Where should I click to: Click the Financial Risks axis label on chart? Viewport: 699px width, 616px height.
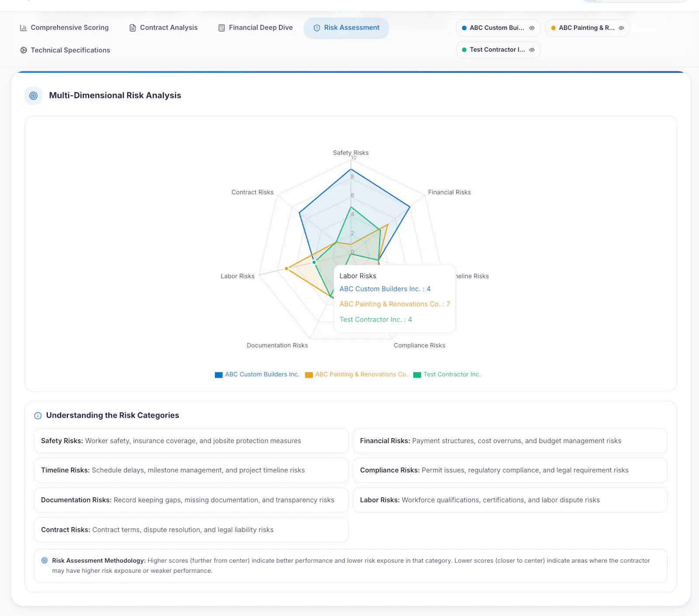point(450,192)
